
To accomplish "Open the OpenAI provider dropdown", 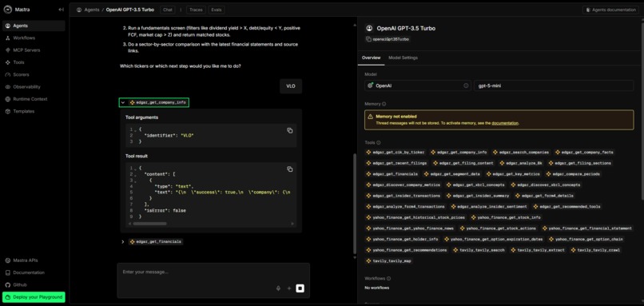I will click(x=418, y=85).
